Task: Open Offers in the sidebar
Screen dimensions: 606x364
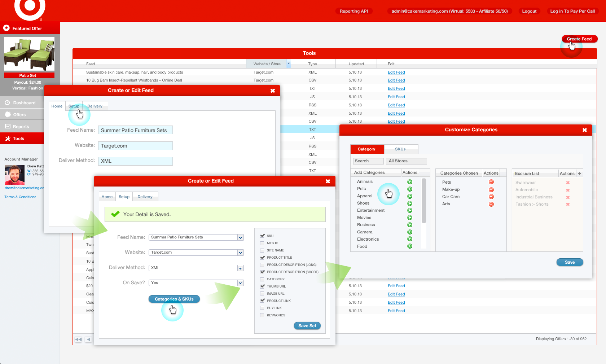Action: coord(22,115)
